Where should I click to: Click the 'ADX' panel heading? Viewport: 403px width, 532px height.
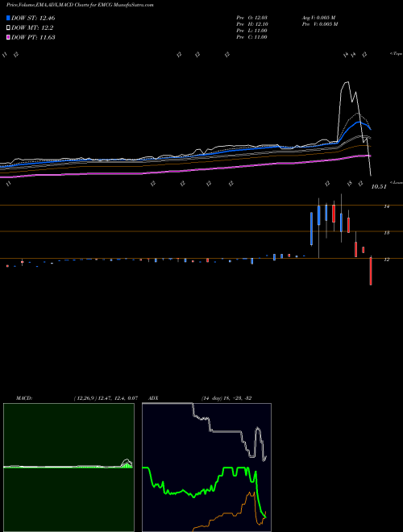pos(153,398)
